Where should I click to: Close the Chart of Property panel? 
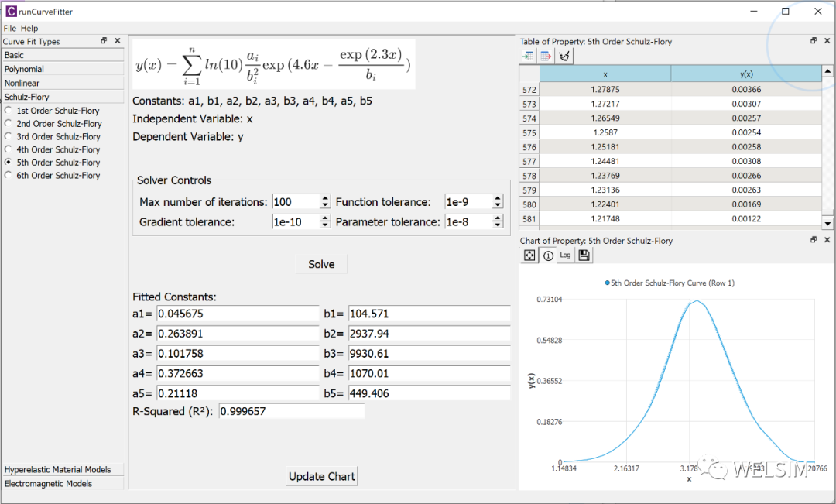click(827, 240)
